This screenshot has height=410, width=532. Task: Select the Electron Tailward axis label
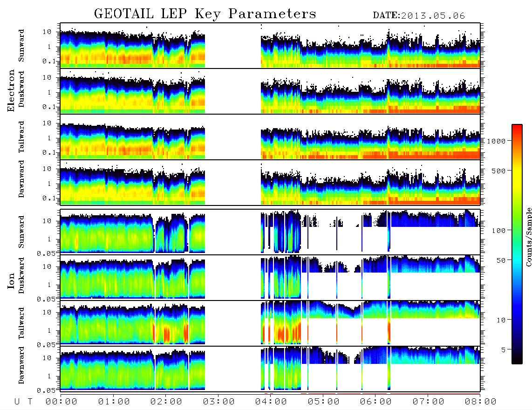point(21,137)
